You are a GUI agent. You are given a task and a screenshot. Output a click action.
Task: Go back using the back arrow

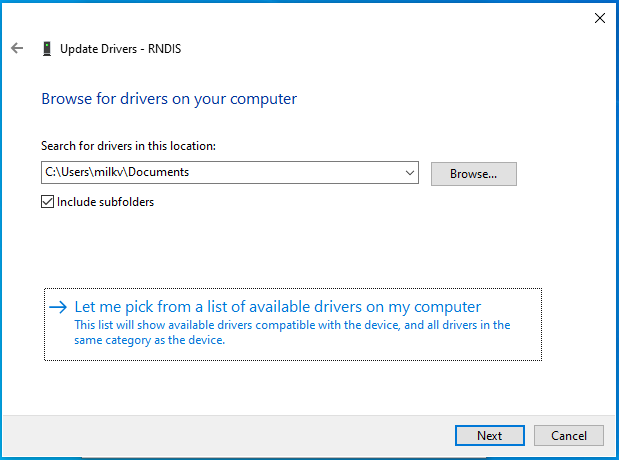pos(17,48)
